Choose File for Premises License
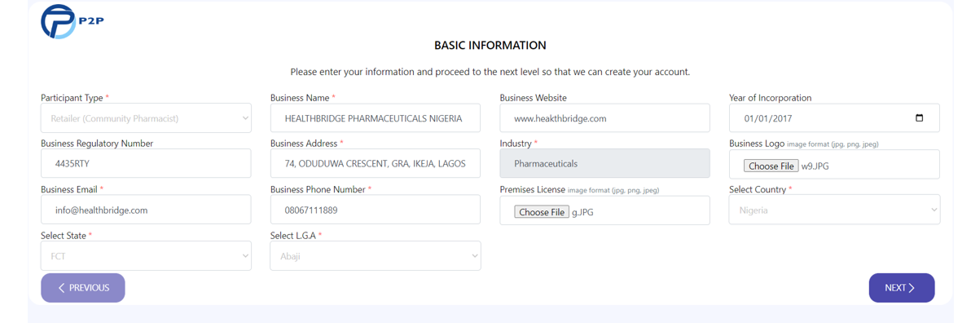980x323 pixels. click(542, 212)
